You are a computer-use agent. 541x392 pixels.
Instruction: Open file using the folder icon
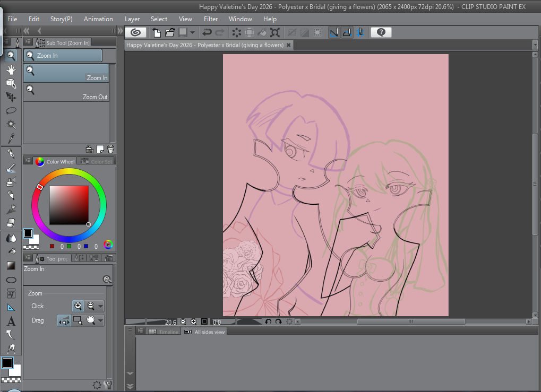pos(170,32)
